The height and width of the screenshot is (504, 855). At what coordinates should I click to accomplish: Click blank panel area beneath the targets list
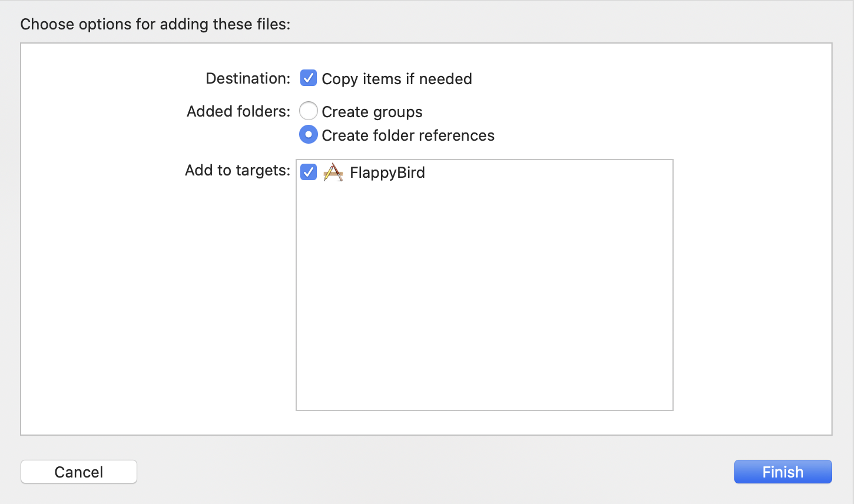484,423
